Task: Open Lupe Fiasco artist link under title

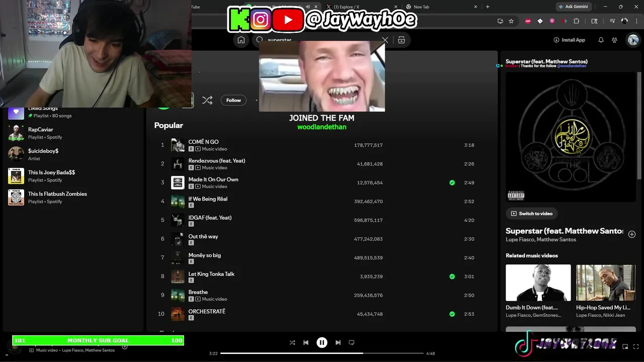Action: [520, 240]
